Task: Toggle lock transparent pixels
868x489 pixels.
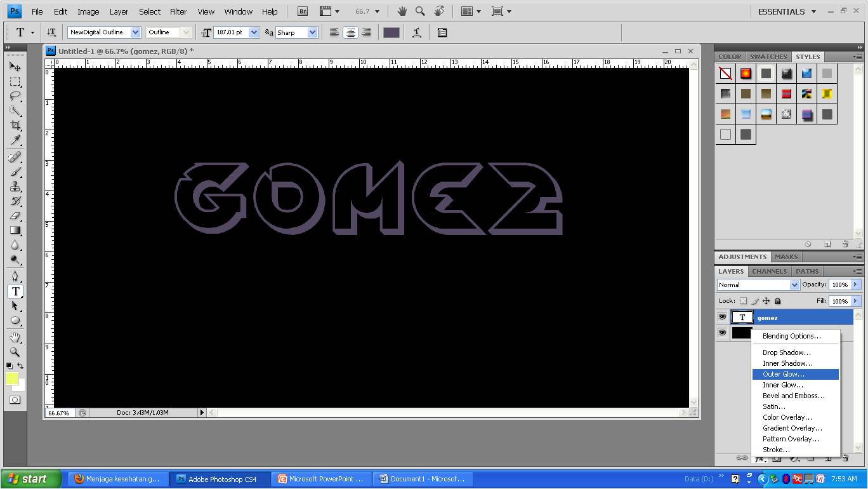Action: [743, 301]
